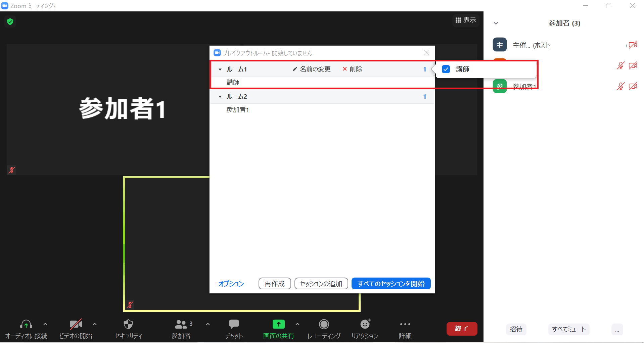The height and width of the screenshot is (343, 644).
Task: Click すべてのセッションを開始 button
Action: pos(391,284)
